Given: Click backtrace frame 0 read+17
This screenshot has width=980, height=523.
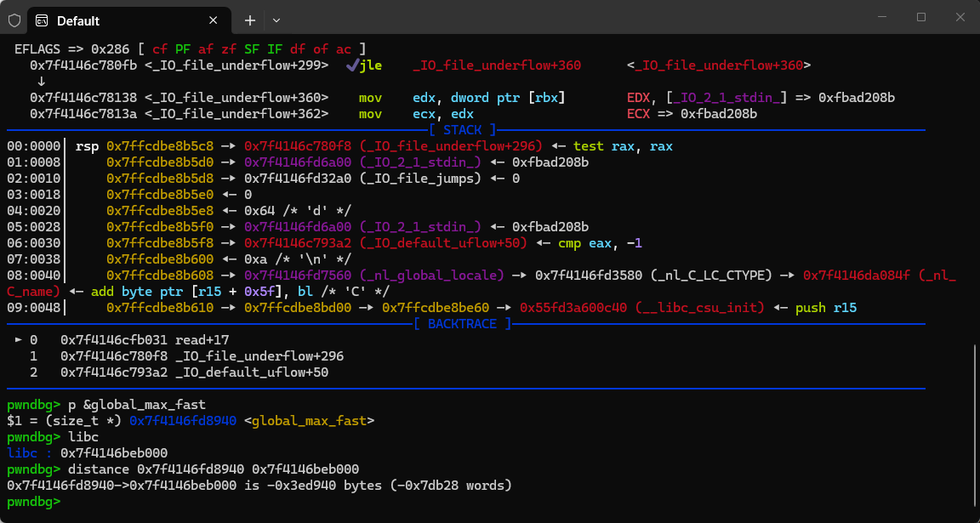Looking at the screenshot, I should [x=145, y=340].
